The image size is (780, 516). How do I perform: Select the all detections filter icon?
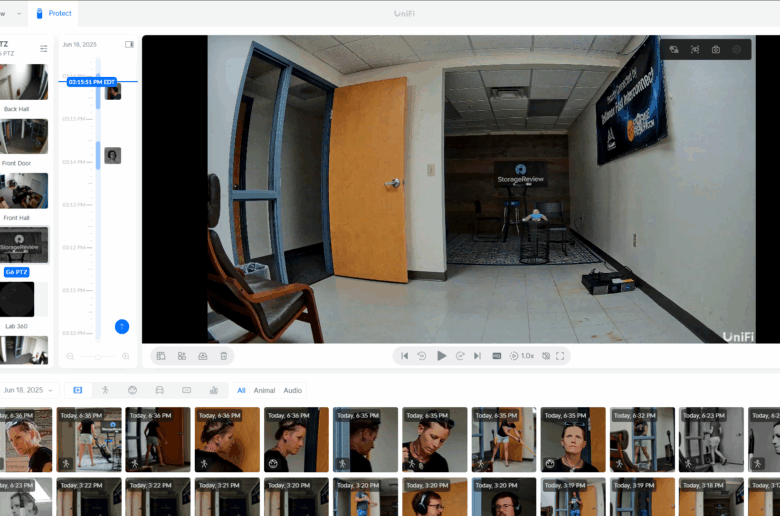pyautogui.click(x=78, y=390)
